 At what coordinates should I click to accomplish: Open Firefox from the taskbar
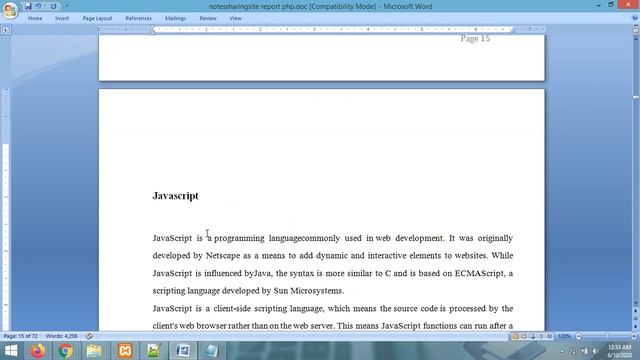(38, 351)
